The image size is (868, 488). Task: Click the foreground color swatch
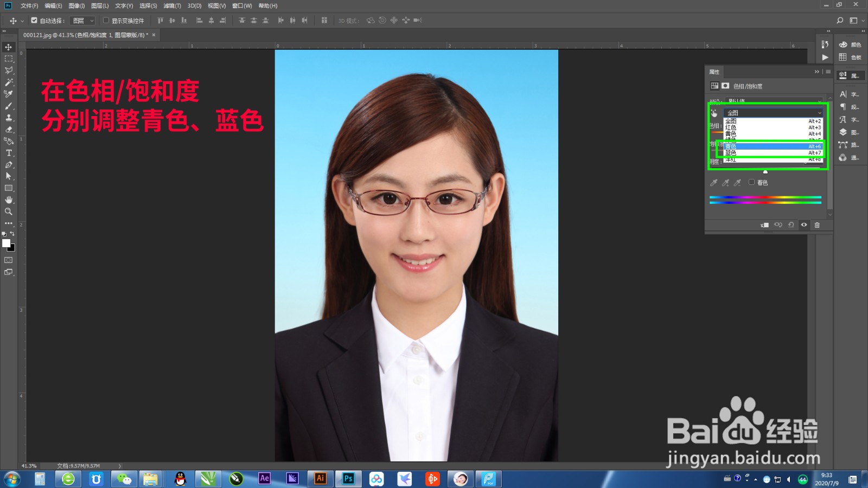(x=6, y=243)
